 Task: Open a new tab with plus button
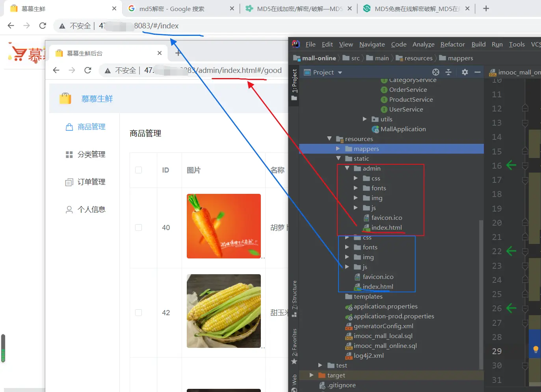[486, 8]
